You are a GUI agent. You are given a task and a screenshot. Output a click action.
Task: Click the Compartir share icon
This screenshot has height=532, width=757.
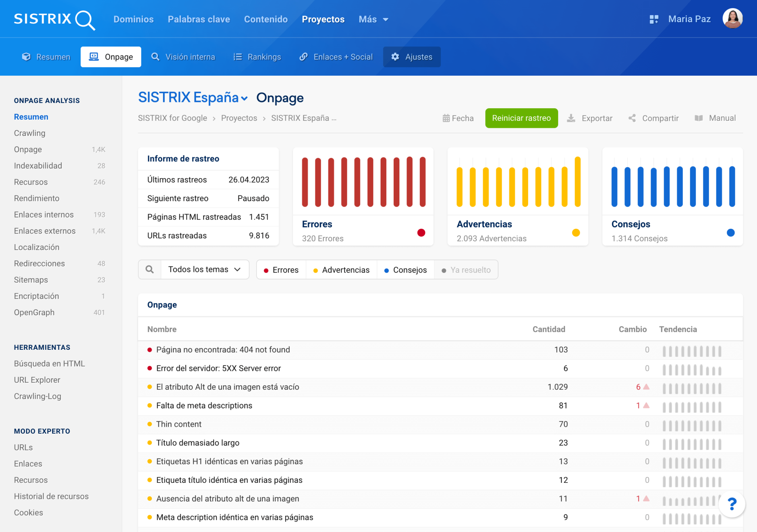click(x=632, y=118)
